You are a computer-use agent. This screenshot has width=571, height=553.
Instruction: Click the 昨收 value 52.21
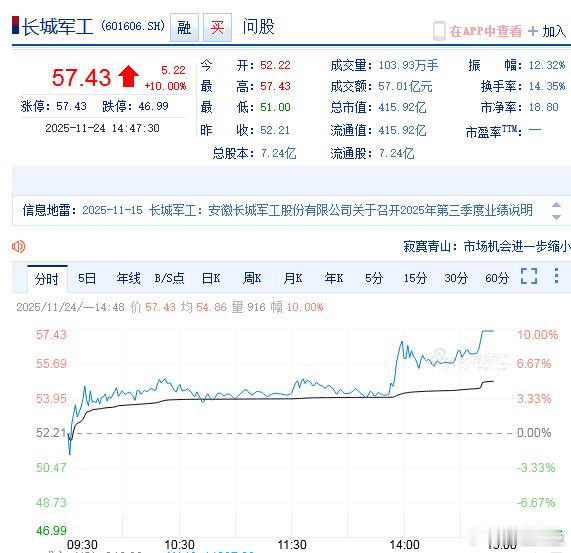[275, 130]
